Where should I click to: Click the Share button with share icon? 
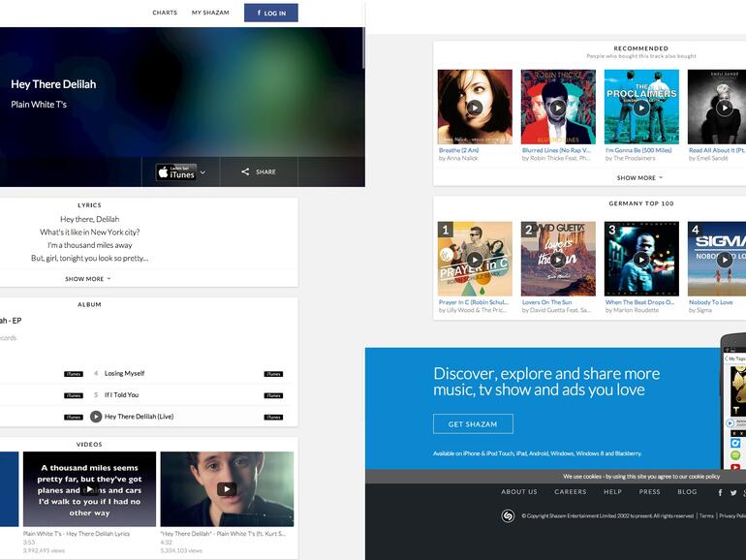click(259, 171)
